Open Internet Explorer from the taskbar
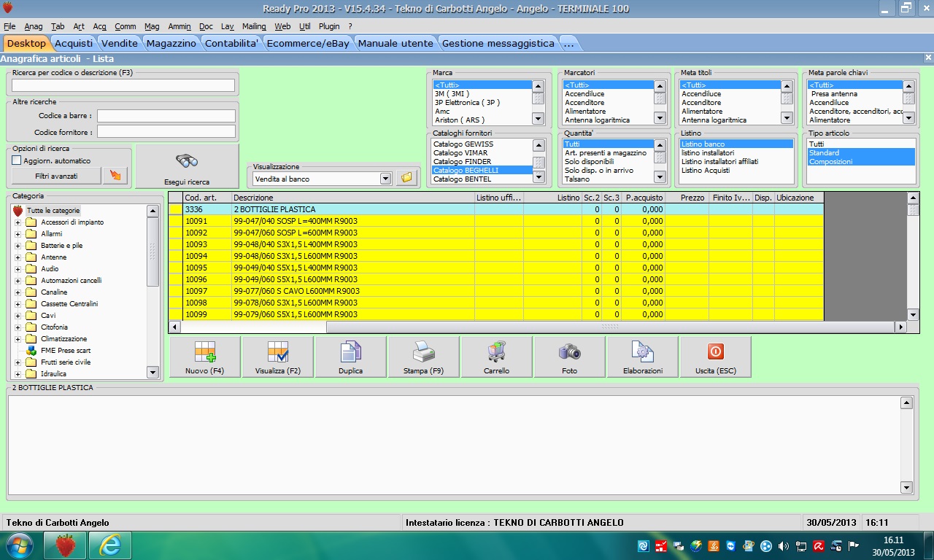This screenshot has width=934, height=560. point(110,545)
